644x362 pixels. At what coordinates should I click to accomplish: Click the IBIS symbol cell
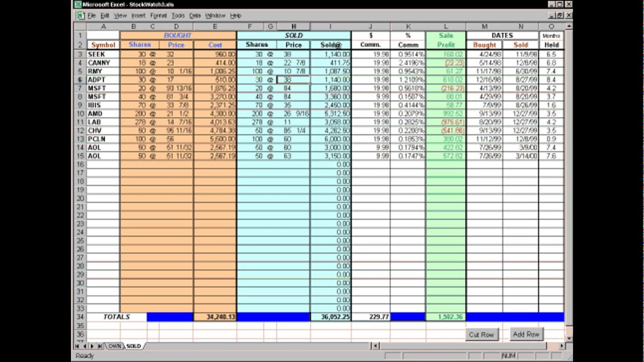pyautogui.click(x=103, y=105)
